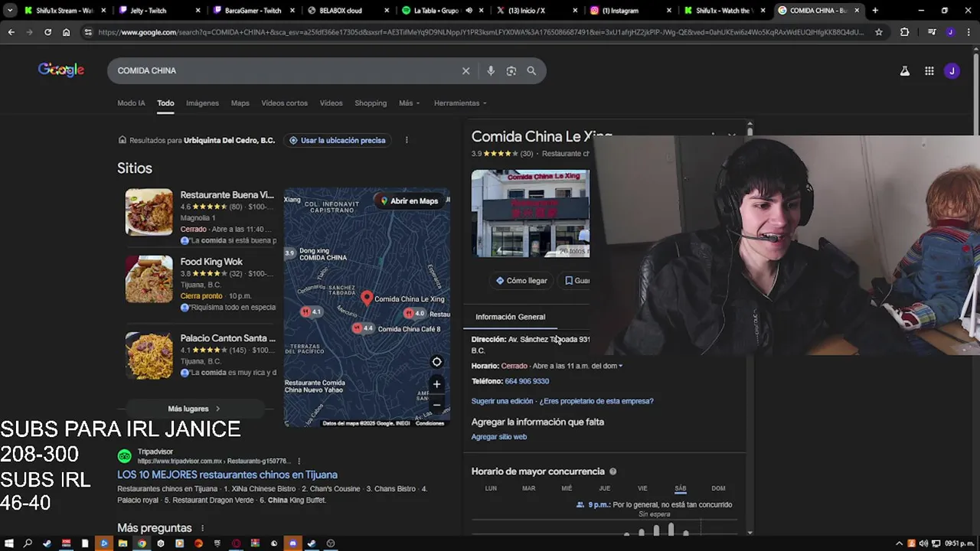Click the Dong xing COMIDA CHINA map label

point(323,254)
